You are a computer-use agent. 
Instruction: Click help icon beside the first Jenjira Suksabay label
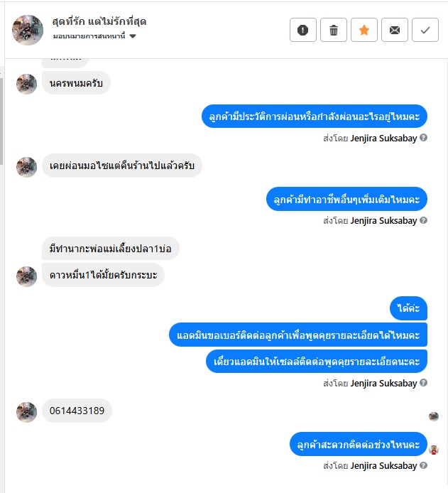423,138
